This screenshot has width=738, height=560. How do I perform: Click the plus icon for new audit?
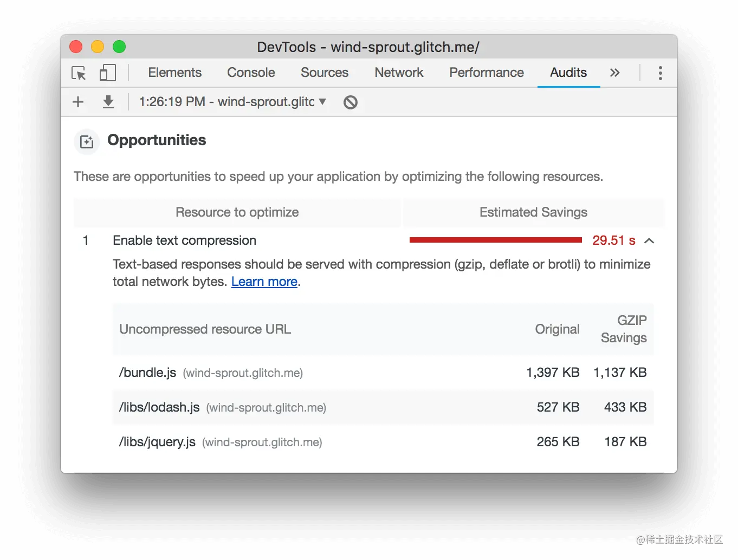78,102
